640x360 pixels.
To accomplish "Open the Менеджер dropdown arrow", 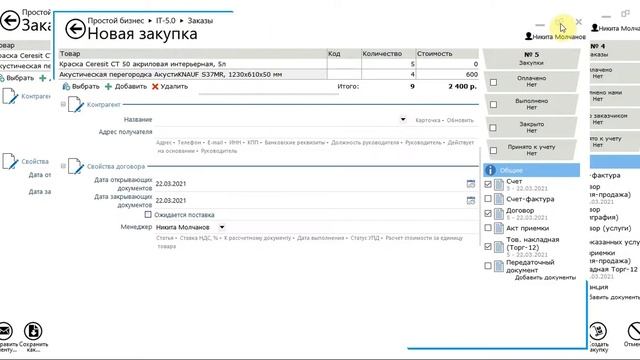I will coord(222,227).
